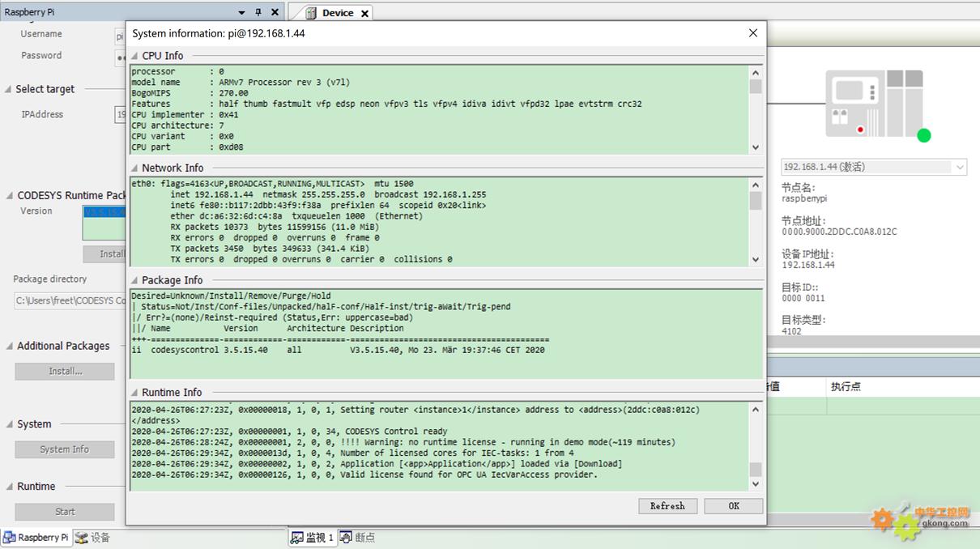The width and height of the screenshot is (980, 549).
Task: Click the 'CODESYS Control ready' log line
Action: [289, 432]
